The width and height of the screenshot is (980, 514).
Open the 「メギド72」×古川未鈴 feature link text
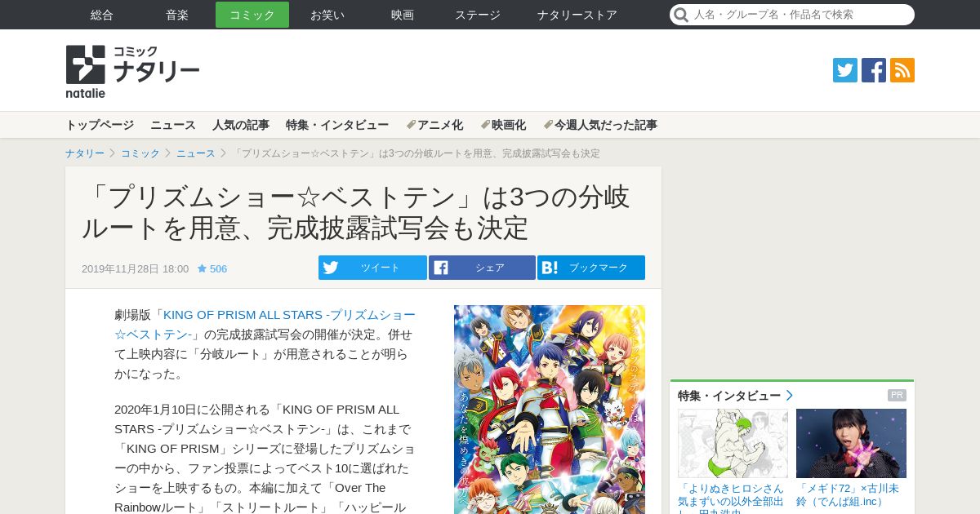(x=848, y=494)
